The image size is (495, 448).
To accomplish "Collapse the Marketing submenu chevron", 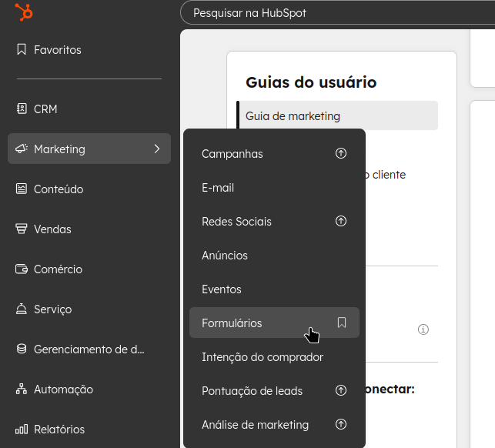I will 157,149.
